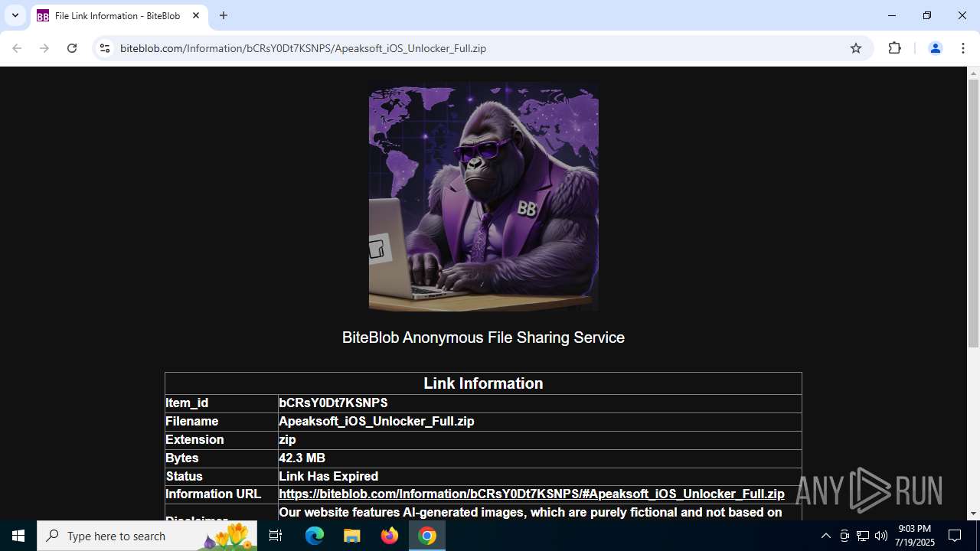This screenshot has height=551, width=980.
Task: Switch to Chrome in the taskbar
Action: 427,536
